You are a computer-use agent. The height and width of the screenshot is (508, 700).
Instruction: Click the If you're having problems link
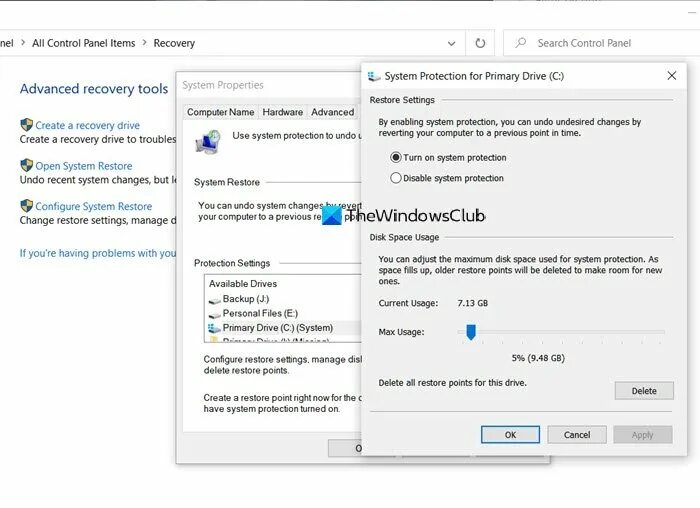pos(98,253)
